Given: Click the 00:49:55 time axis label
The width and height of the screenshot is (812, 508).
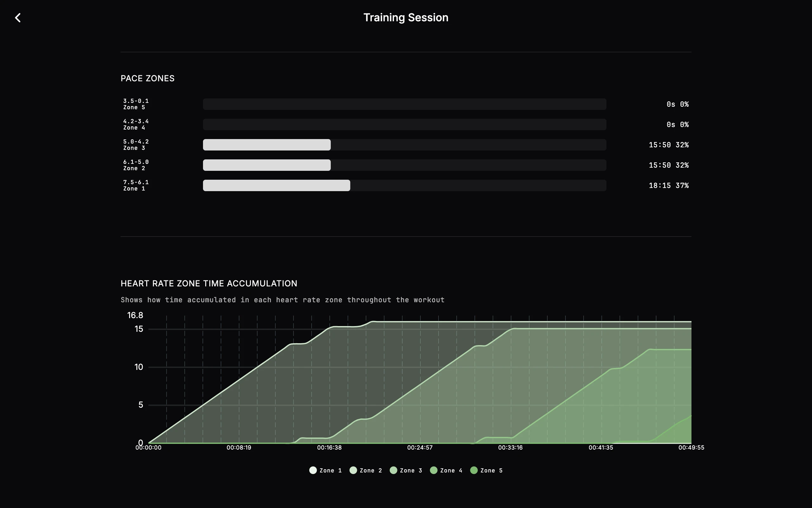Looking at the screenshot, I should pos(691,448).
